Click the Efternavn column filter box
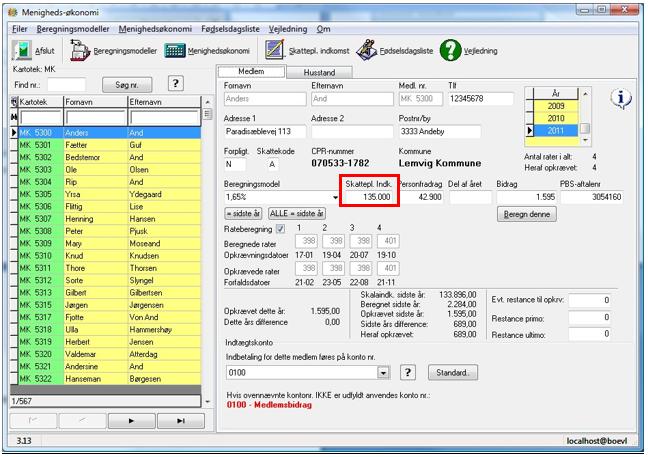648x457 pixels. pos(164,117)
